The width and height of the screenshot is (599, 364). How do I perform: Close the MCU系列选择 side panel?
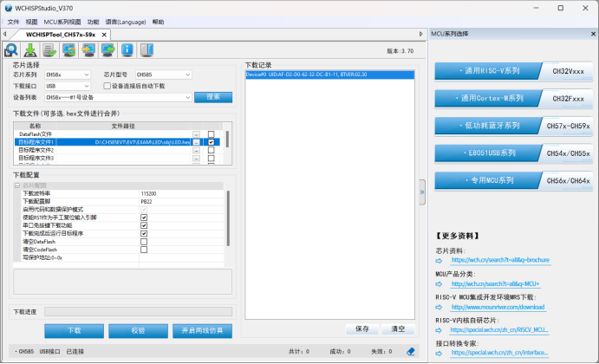593,34
